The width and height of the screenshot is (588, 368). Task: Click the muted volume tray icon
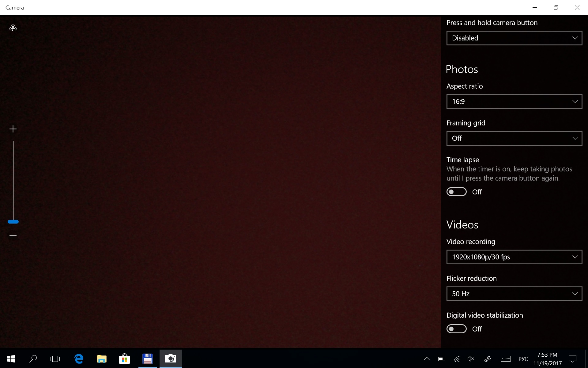click(x=471, y=359)
